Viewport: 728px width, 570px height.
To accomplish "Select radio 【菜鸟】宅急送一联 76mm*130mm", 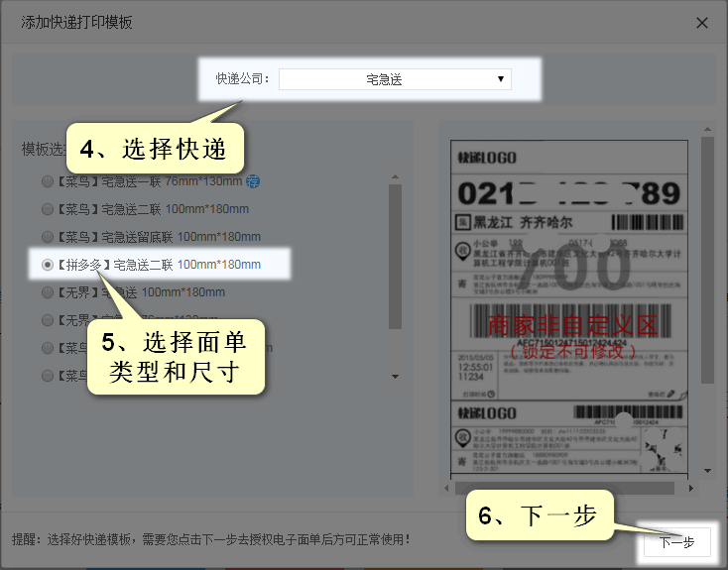I will 48,181.
